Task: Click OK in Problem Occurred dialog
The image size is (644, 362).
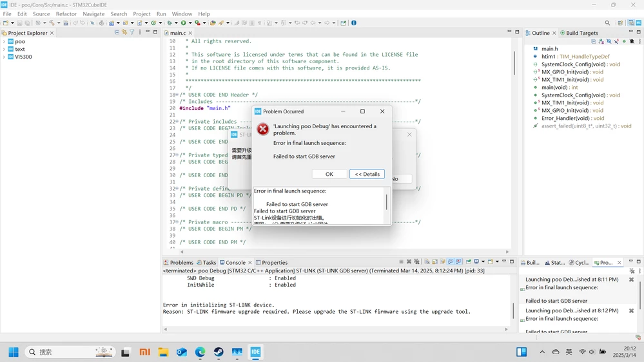Action: click(329, 174)
